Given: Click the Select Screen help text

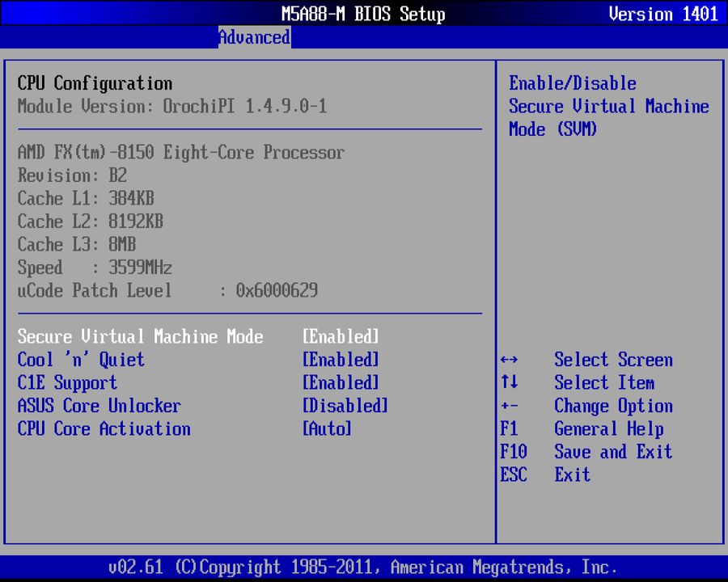Looking at the screenshot, I should pyautogui.click(x=613, y=360).
